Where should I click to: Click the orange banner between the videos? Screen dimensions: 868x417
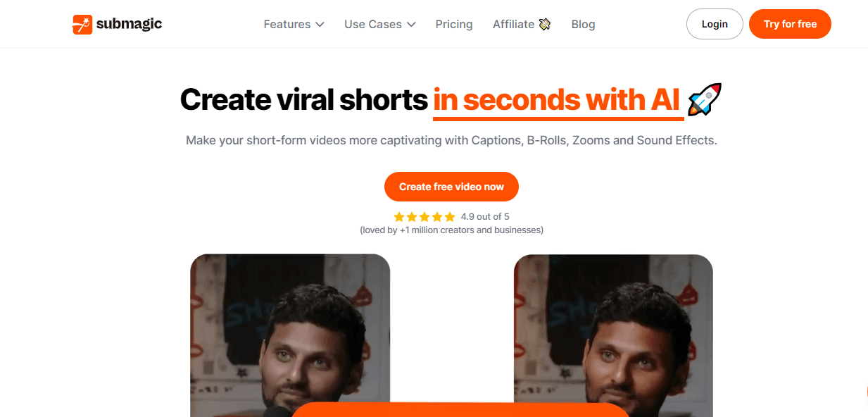460,410
